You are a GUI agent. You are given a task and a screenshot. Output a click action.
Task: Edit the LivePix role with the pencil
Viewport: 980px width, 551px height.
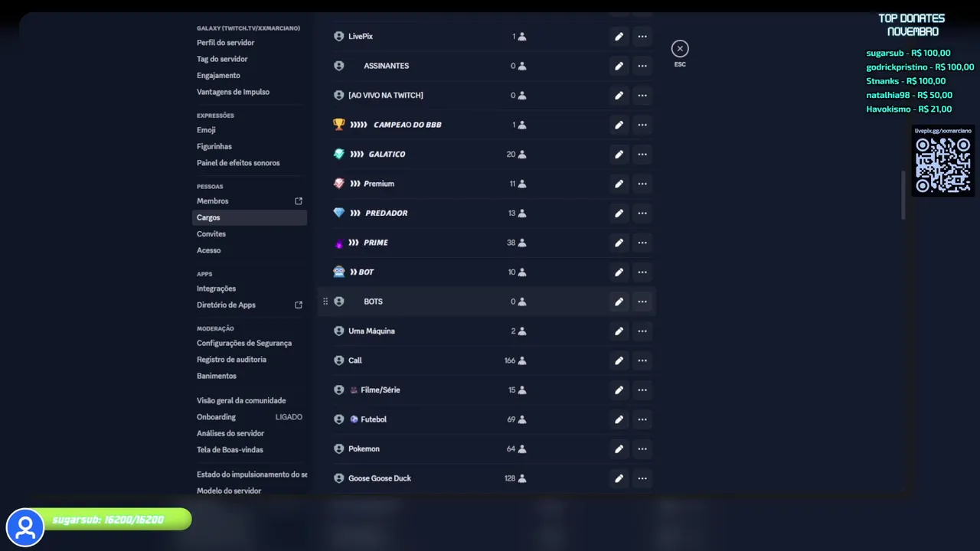click(x=619, y=37)
